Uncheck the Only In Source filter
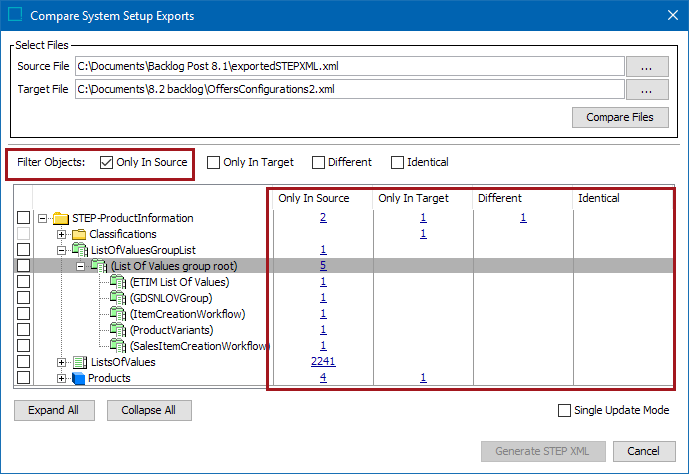Image resolution: width=689 pixels, height=474 pixels. click(x=107, y=162)
